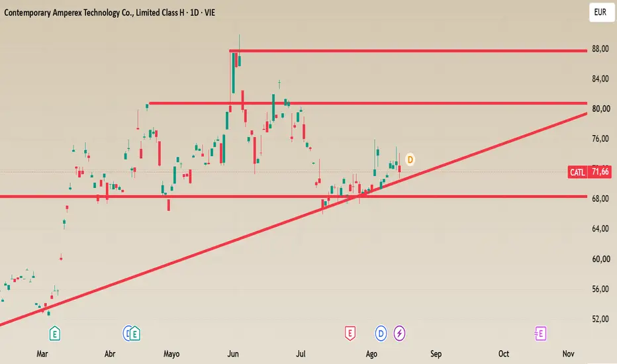Open the blue dividend D marker above Ago

tap(381, 334)
